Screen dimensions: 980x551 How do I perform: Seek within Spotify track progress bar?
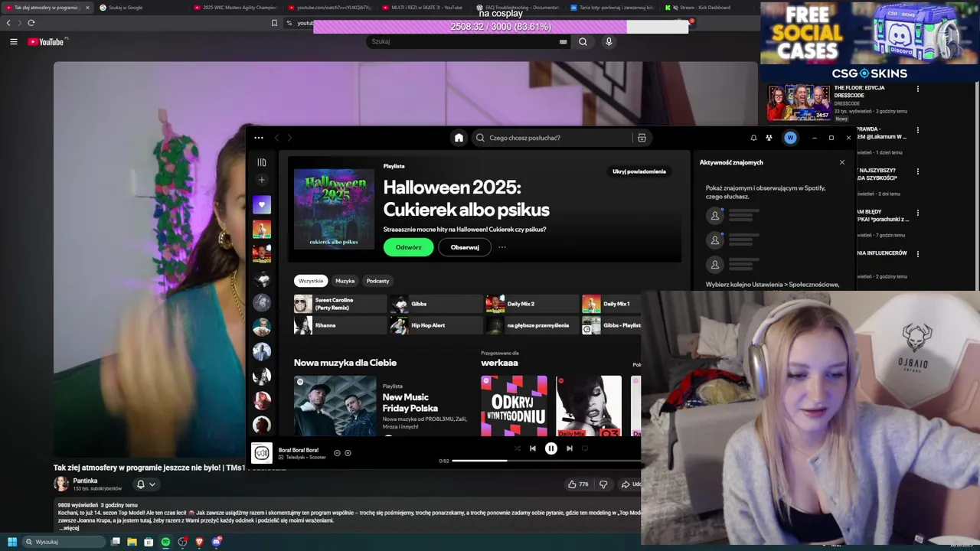547,461
